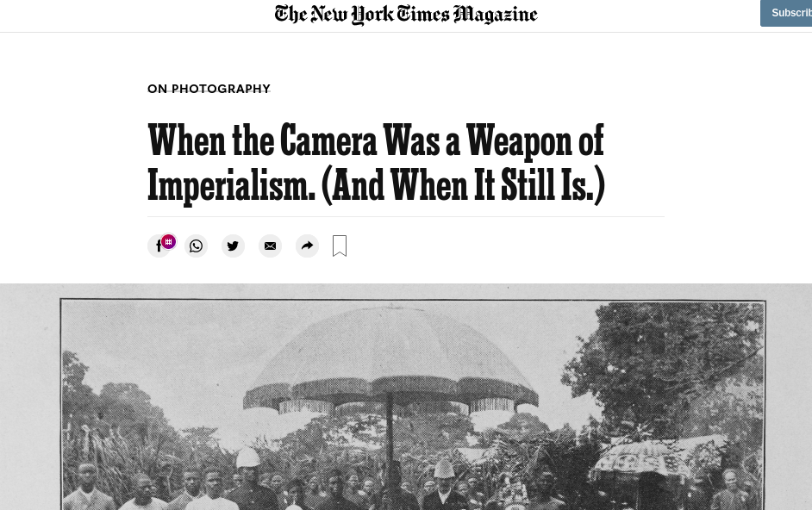
Task: Open The New York Times Magazine logo
Action: pos(406,15)
